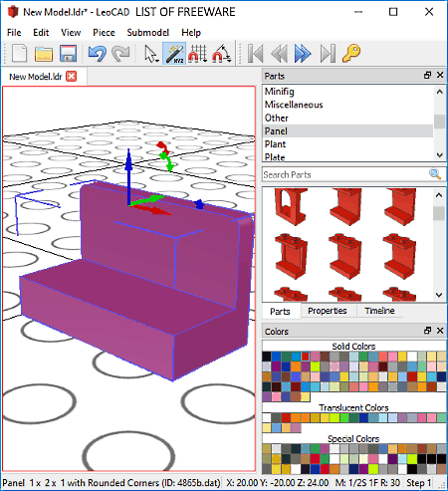The height and width of the screenshot is (491, 448).
Task: Select second-row middle panel part thumbnail
Action: tap(345, 256)
